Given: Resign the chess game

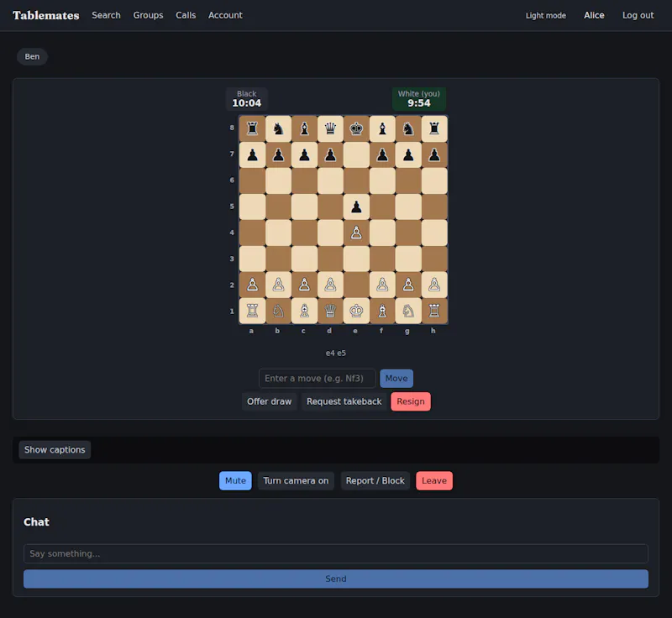Looking at the screenshot, I should 411,401.
